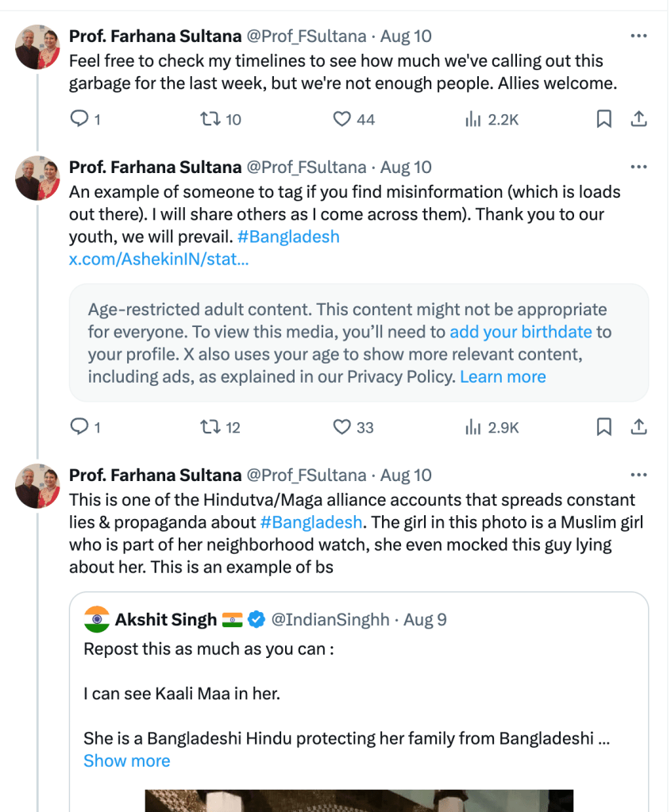Open the x.com/AshekinIN status link
The width and height of the screenshot is (671, 812).
(159, 259)
